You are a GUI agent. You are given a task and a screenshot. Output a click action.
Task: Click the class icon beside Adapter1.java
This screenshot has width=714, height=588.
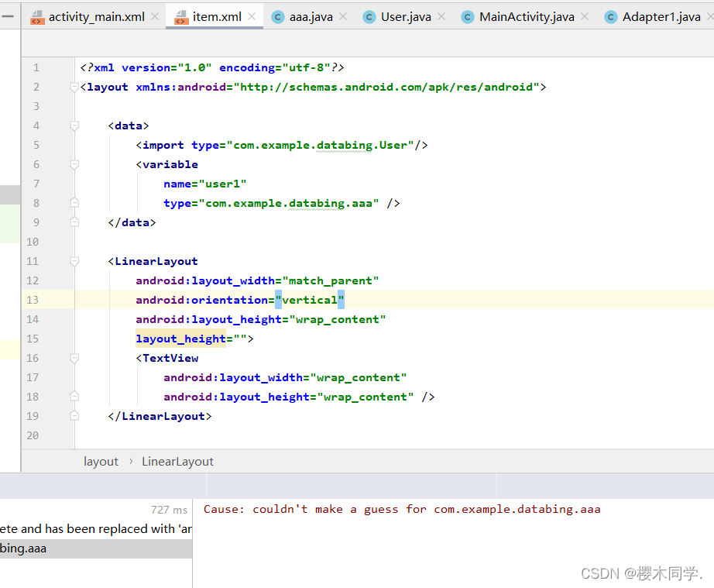612,15
